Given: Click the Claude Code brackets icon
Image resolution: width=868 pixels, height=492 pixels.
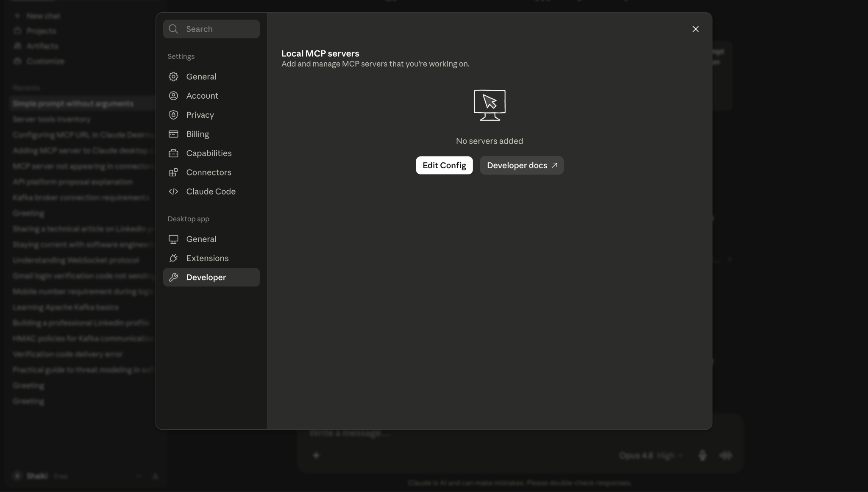Looking at the screenshot, I should pos(173,192).
